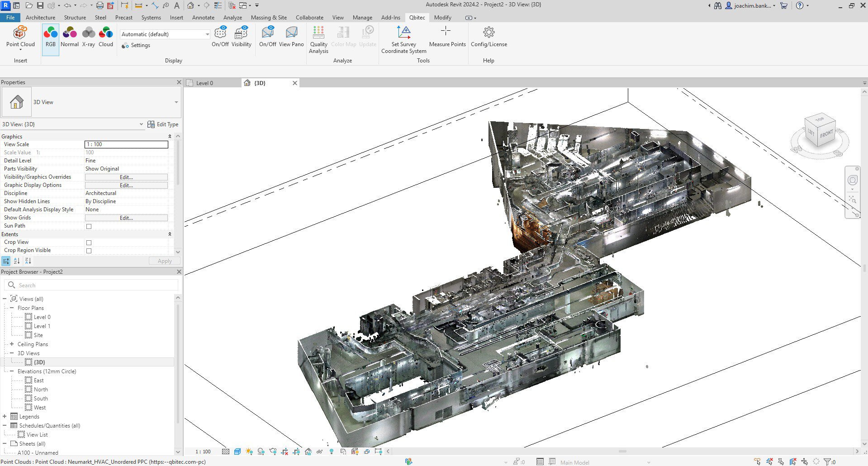Image resolution: width=868 pixels, height=466 pixels.
Task: Click the View Scale input field
Action: point(126,144)
